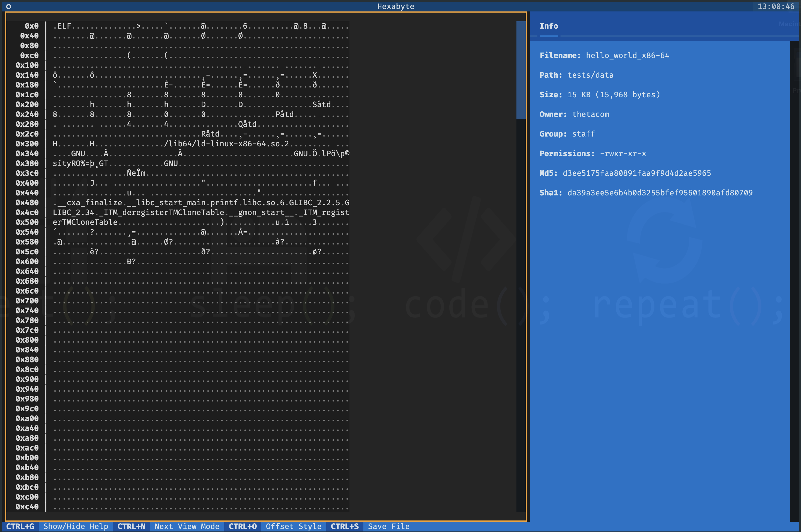Click the circle icon in title bar
801x532 pixels.
8,6
